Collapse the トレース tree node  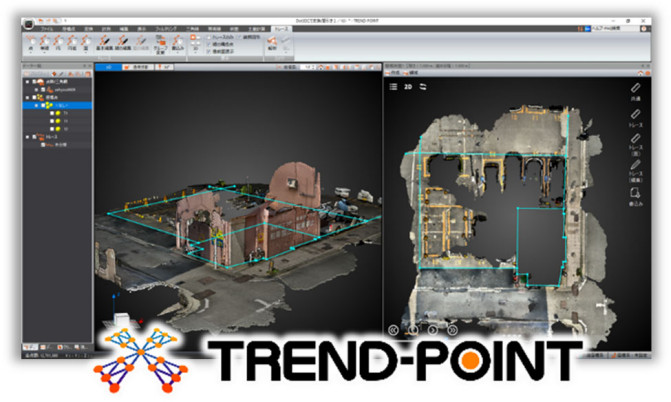click(27, 137)
